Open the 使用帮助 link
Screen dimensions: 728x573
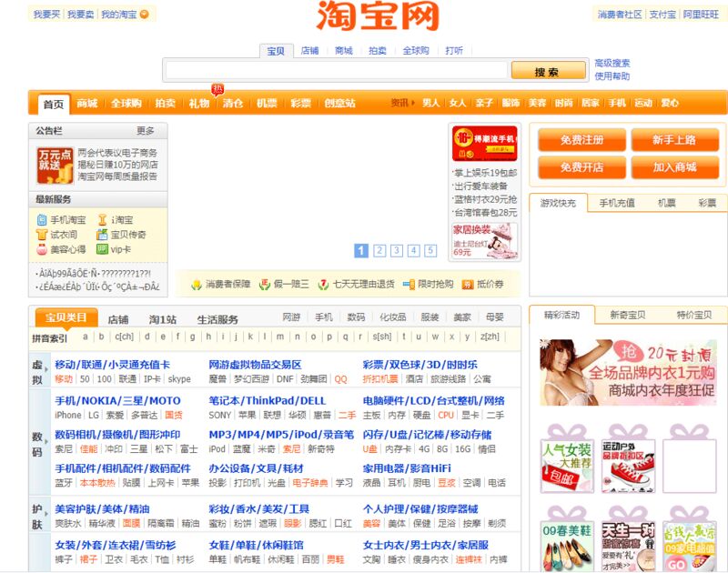click(612, 76)
